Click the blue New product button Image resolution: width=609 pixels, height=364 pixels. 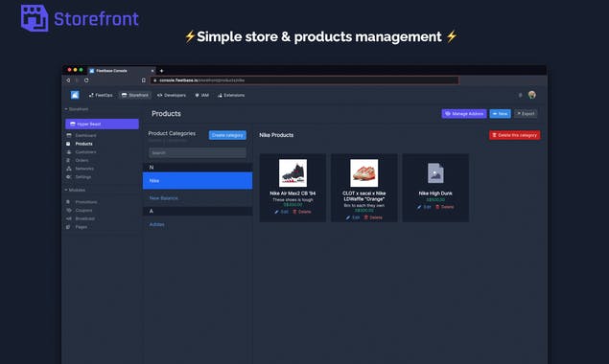click(x=500, y=114)
